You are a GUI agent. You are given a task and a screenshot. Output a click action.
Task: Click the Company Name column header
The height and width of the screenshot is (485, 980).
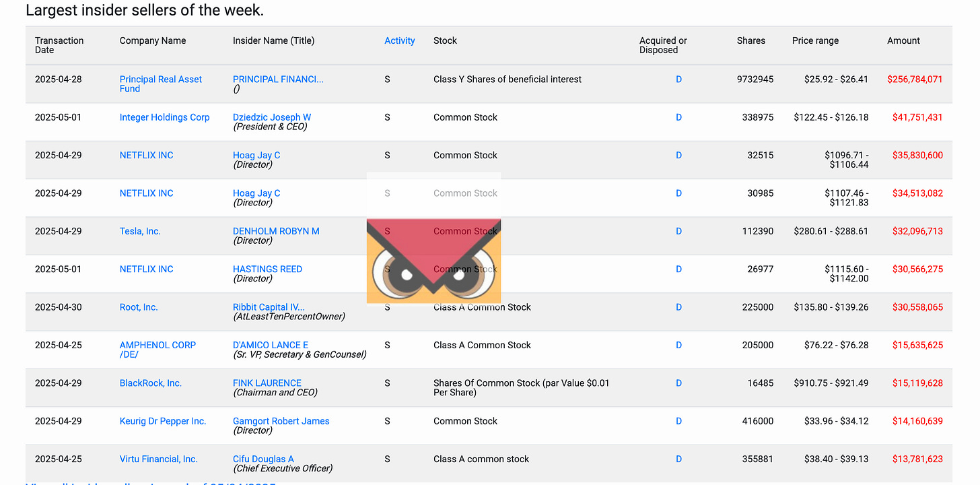click(153, 40)
